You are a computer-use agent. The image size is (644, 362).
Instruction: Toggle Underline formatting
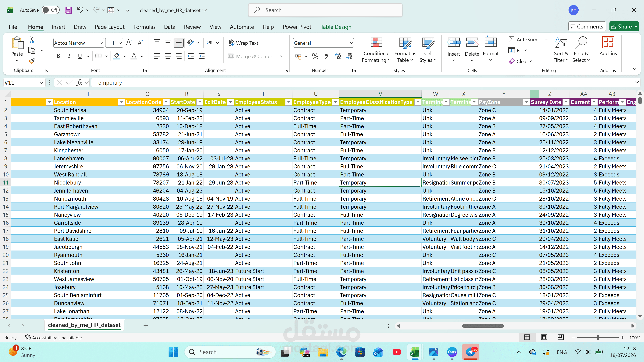[x=80, y=56]
